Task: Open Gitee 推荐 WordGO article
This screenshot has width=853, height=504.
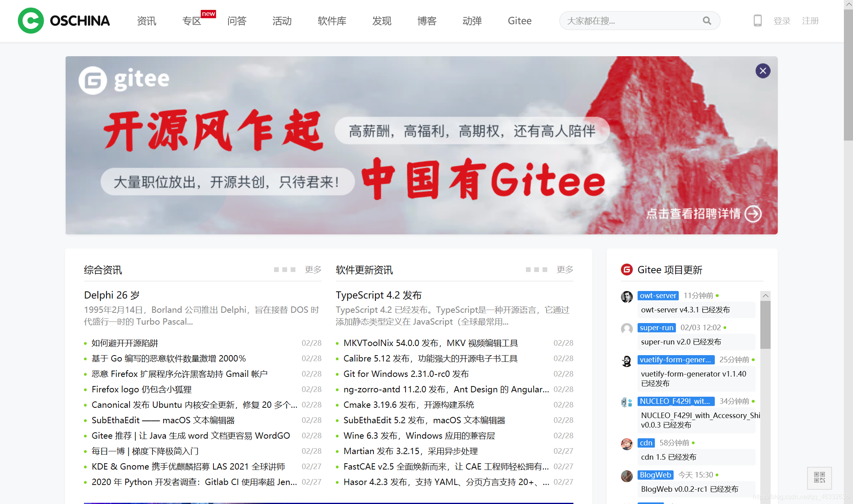Action: tap(191, 436)
